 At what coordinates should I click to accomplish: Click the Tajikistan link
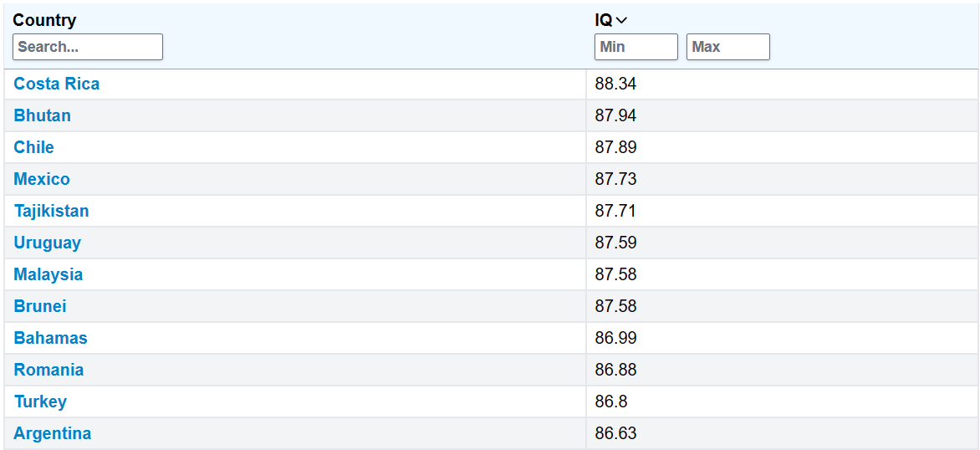pyautogui.click(x=52, y=211)
